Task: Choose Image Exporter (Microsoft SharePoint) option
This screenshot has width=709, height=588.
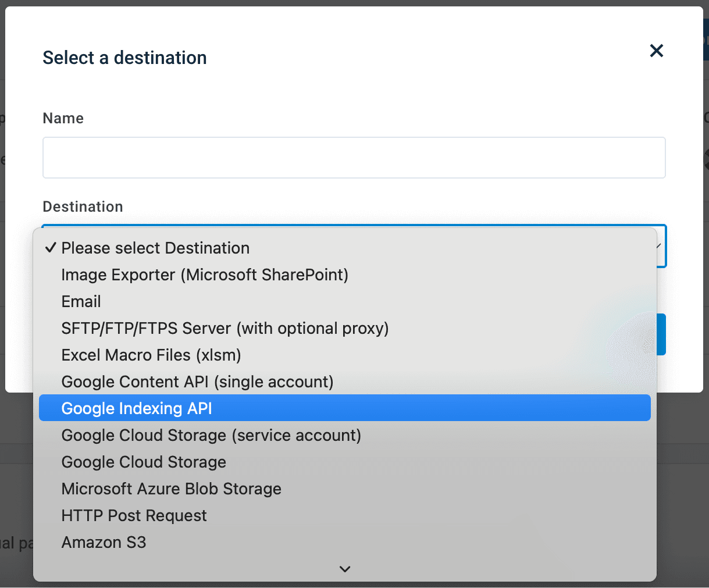Action: click(205, 275)
